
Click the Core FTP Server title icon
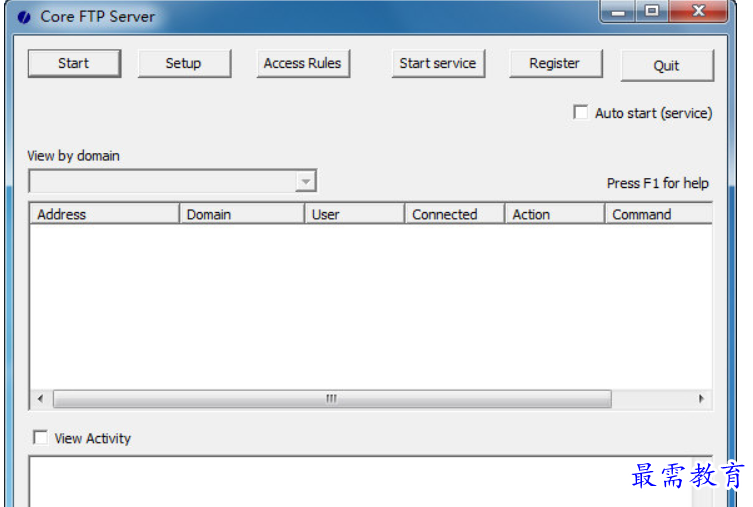pos(24,17)
